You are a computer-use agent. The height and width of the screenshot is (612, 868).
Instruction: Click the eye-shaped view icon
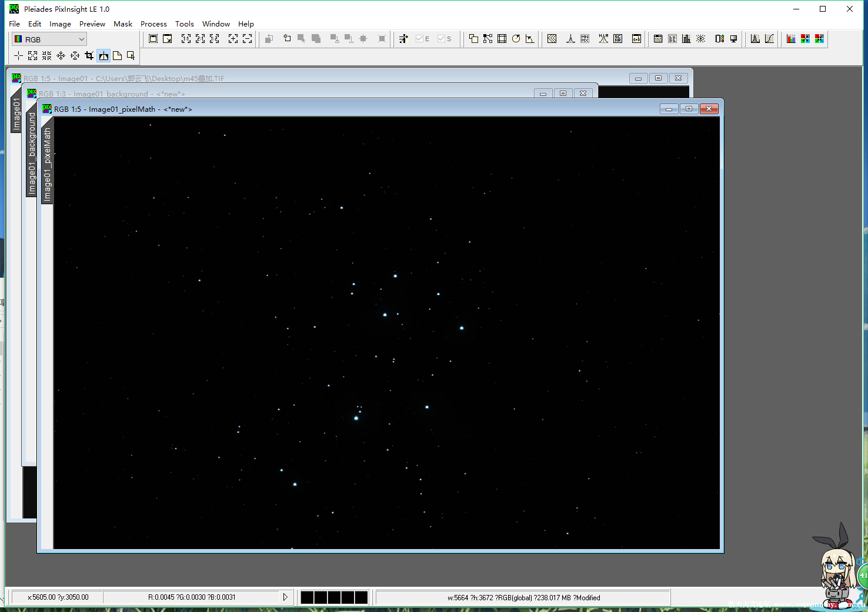[701, 39]
